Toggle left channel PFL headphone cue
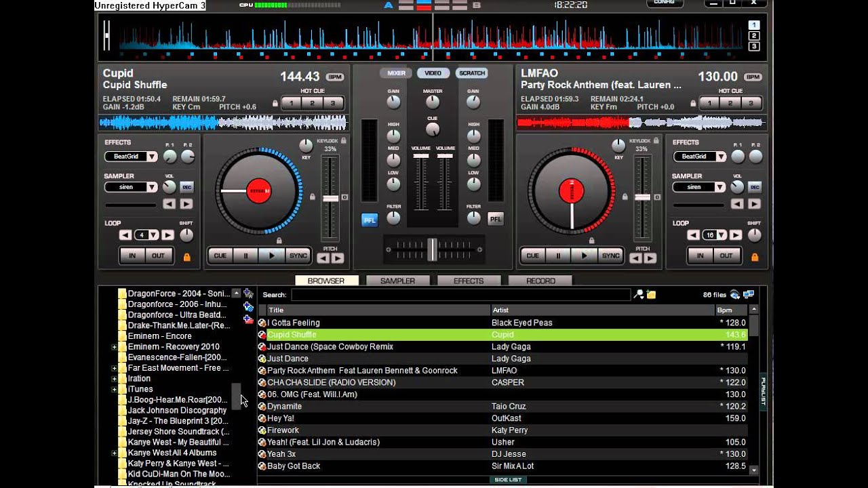The image size is (868, 488). tap(370, 220)
